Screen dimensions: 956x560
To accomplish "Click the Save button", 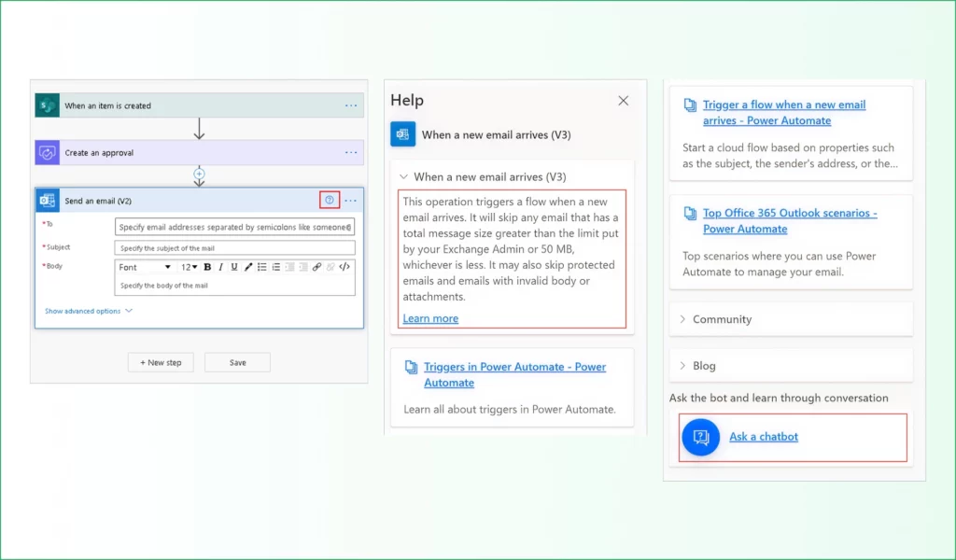I will pyautogui.click(x=238, y=362).
